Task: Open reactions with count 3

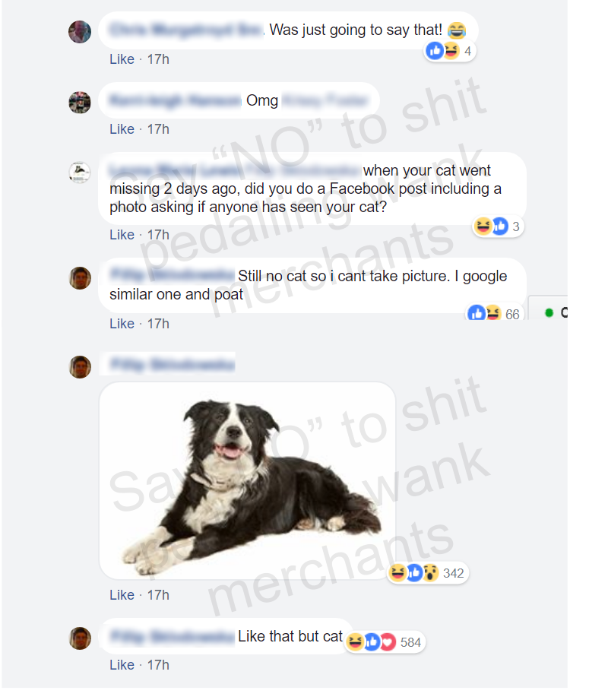Action: tap(498, 226)
